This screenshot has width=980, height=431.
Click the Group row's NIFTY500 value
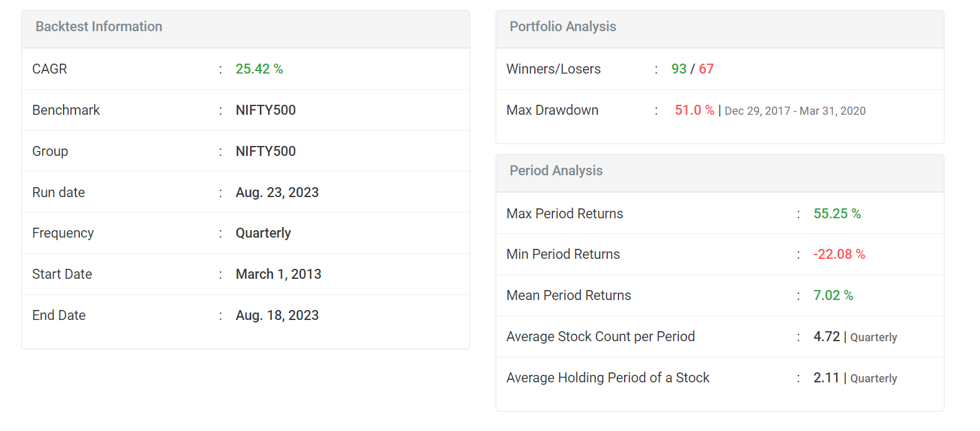266,152
